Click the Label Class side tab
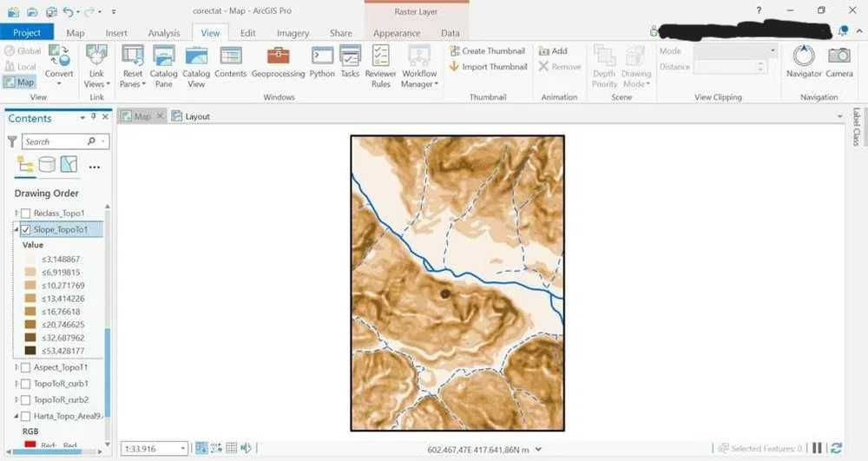The image size is (868, 461). pyautogui.click(x=857, y=127)
